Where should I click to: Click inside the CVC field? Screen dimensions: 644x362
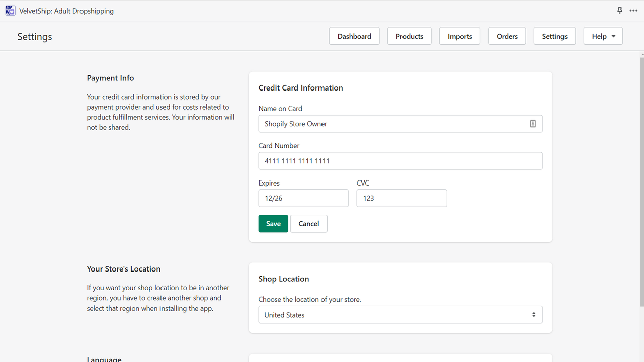tap(401, 198)
